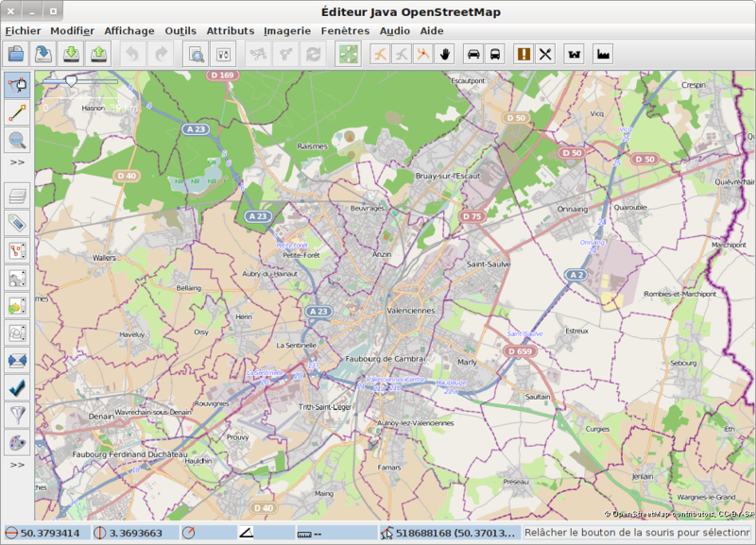Expand the hidden side panel toggles
756x545 pixels.
17,465
